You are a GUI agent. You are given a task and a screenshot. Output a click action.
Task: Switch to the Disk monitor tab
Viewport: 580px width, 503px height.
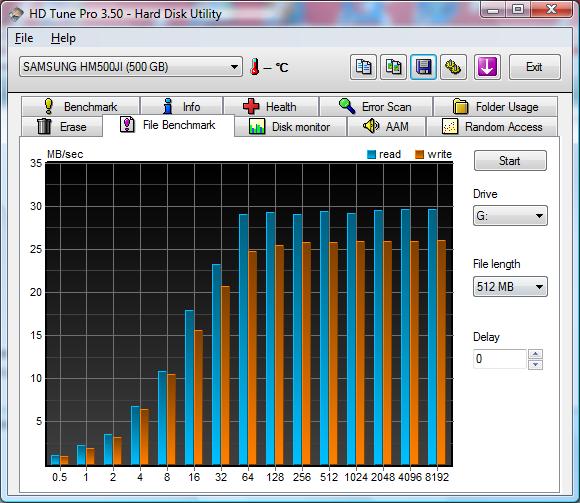tap(290, 127)
